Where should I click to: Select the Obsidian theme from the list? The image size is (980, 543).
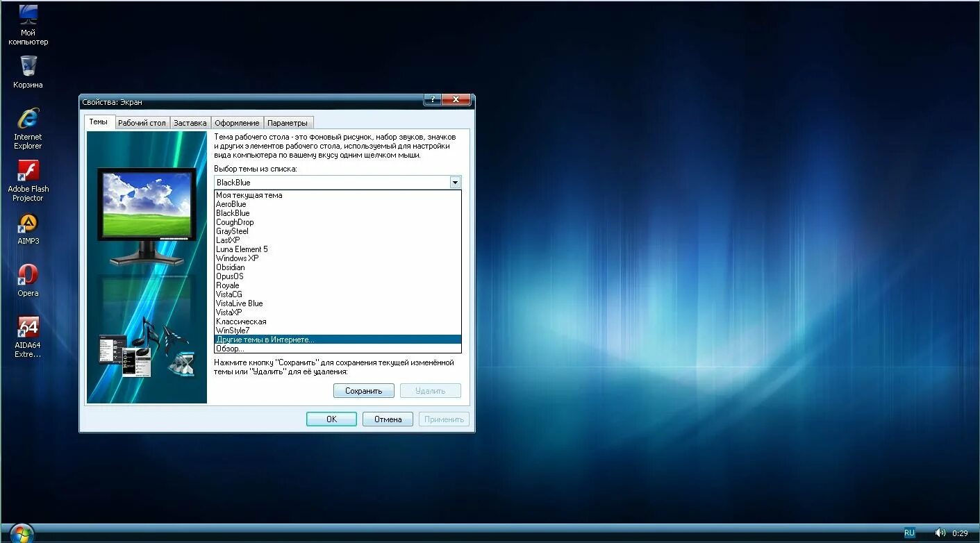pyautogui.click(x=231, y=267)
